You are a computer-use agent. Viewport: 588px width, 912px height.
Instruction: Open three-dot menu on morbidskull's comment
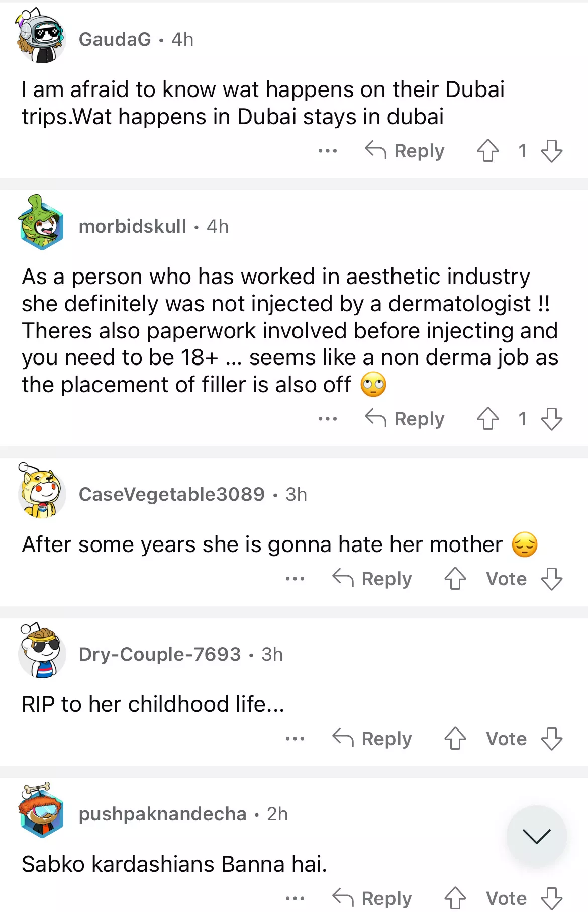328,419
